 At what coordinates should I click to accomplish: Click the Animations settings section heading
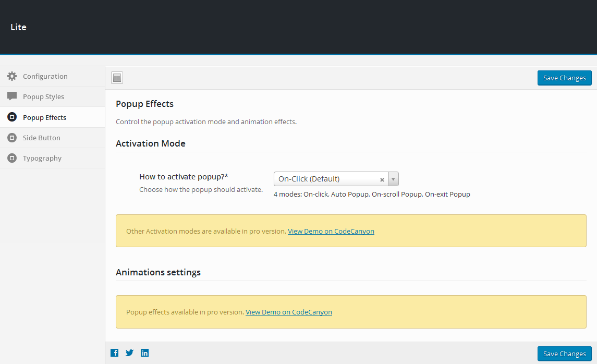158,272
